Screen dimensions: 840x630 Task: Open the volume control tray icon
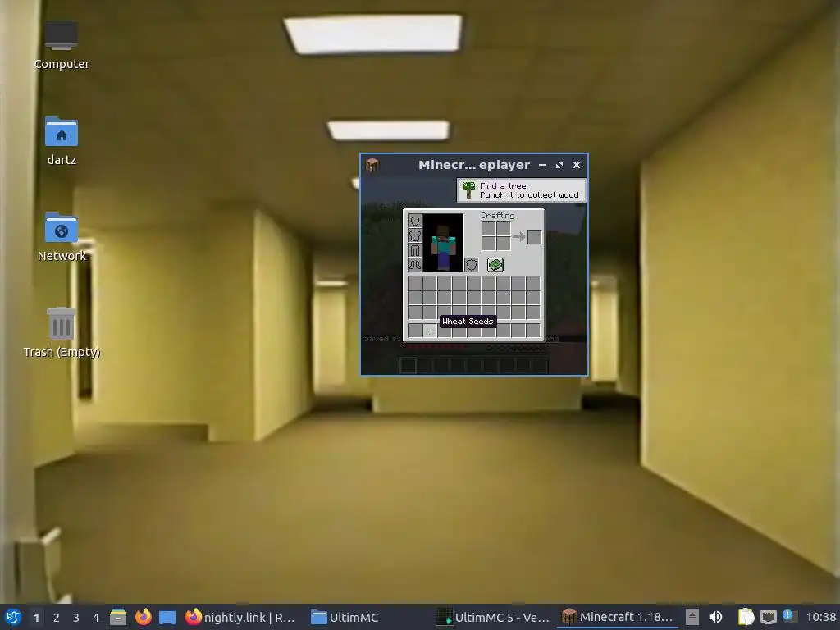tap(715, 617)
